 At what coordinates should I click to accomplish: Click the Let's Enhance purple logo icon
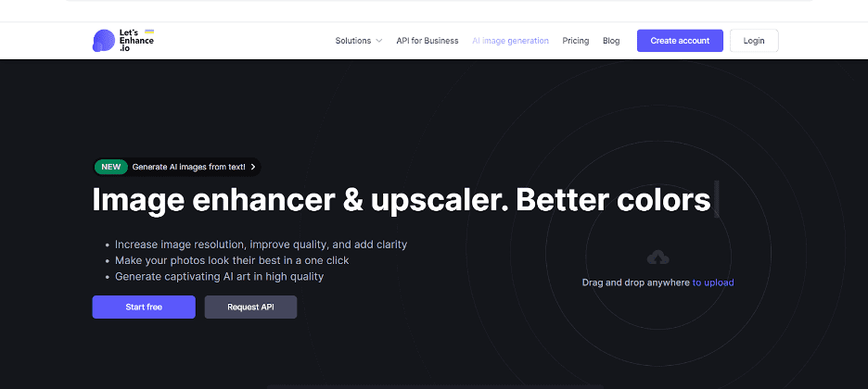coord(104,41)
